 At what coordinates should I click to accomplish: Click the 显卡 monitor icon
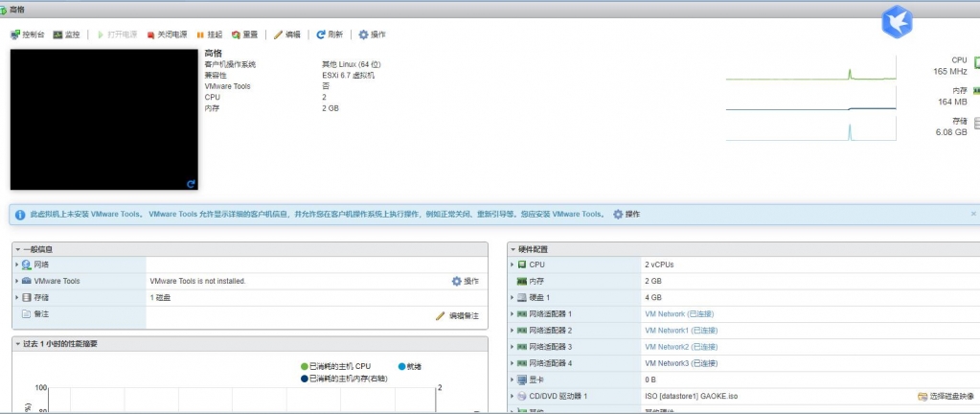[522, 379]
